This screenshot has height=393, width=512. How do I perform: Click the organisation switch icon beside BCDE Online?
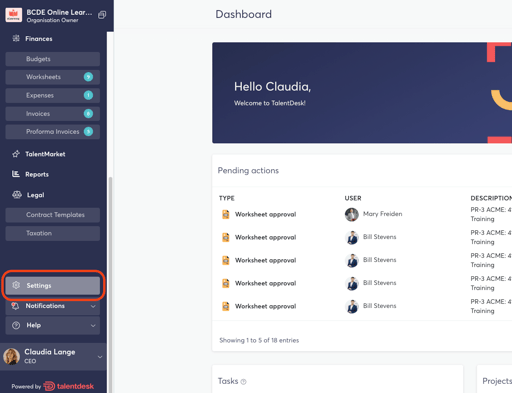tap(102, 15)
